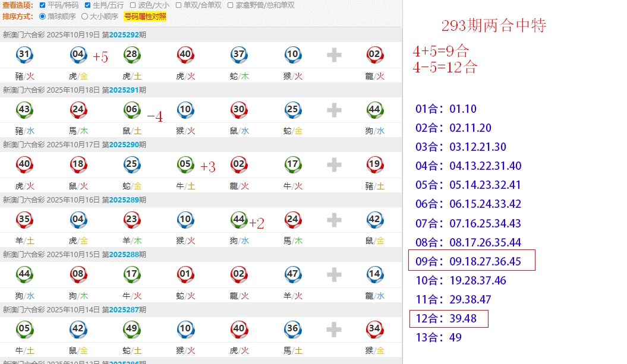Open the 号码属性对照 link
This screenshot has height=364, width=627.
[x=145, y=17]
